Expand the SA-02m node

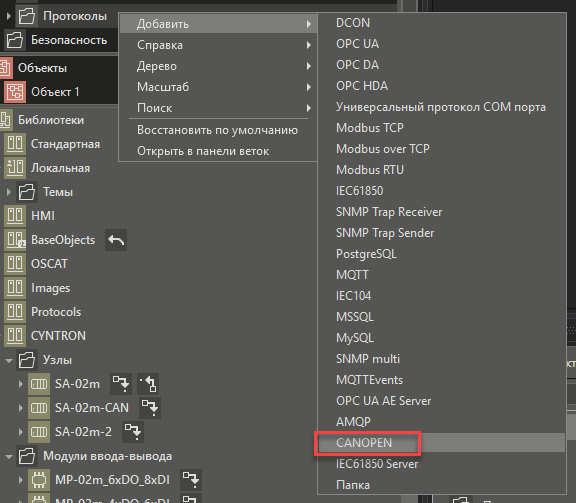[x=21, y=384]
